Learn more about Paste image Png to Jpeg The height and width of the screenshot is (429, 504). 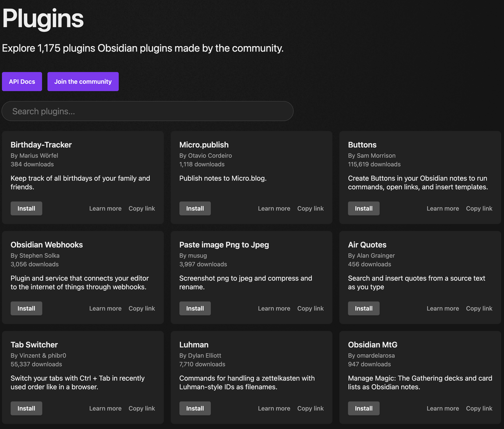click(274, 308)
